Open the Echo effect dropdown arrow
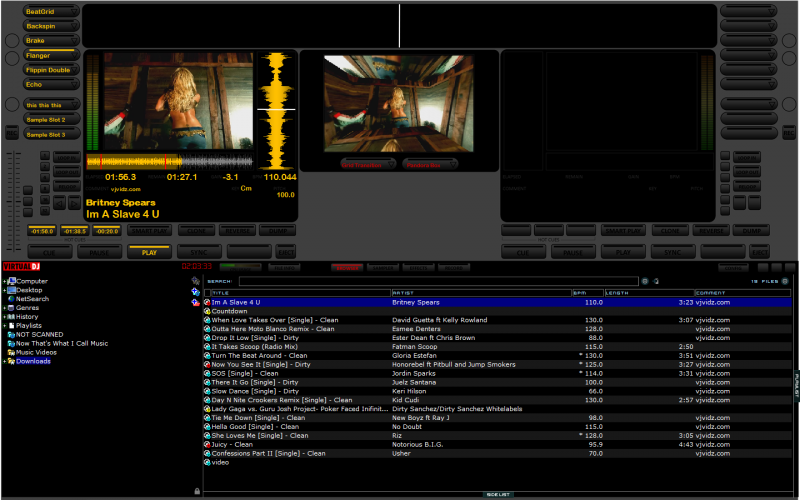Viewport: 800px width, 500px height. [x=74, y=84]
